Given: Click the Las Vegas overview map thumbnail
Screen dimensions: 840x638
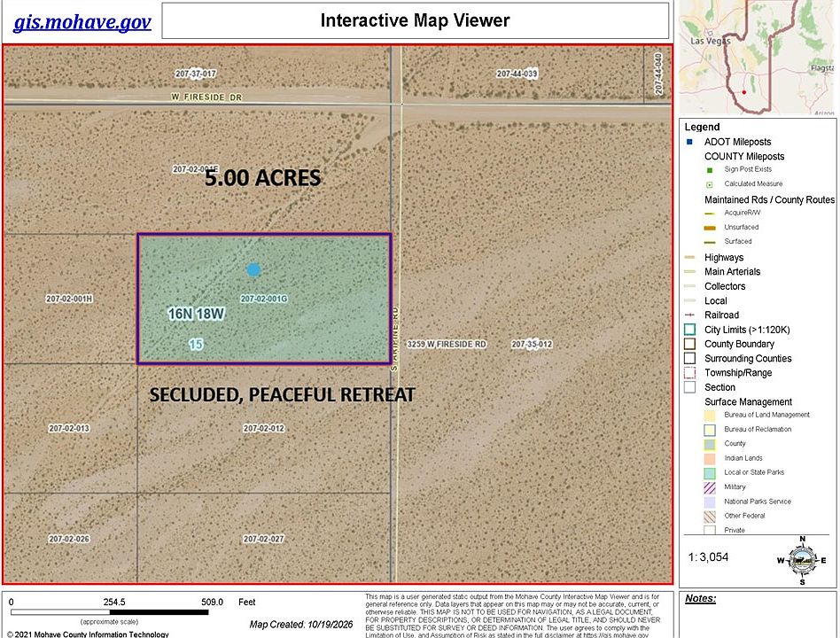Looking at the screenshot, I should (x=757, y=57).
